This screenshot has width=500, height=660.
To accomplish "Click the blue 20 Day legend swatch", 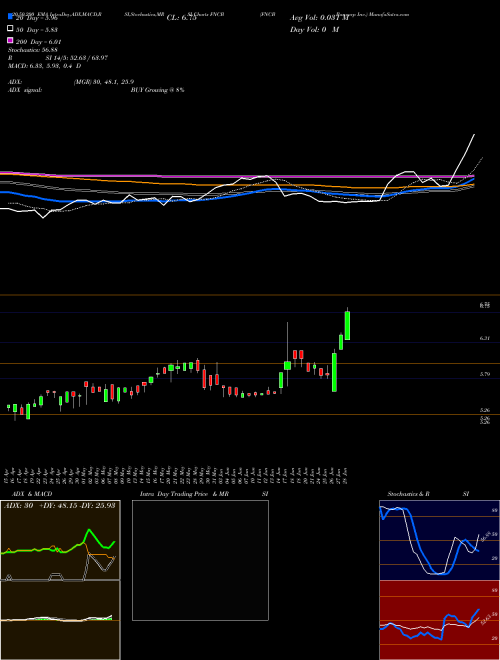I will click(x=11, y=17).
